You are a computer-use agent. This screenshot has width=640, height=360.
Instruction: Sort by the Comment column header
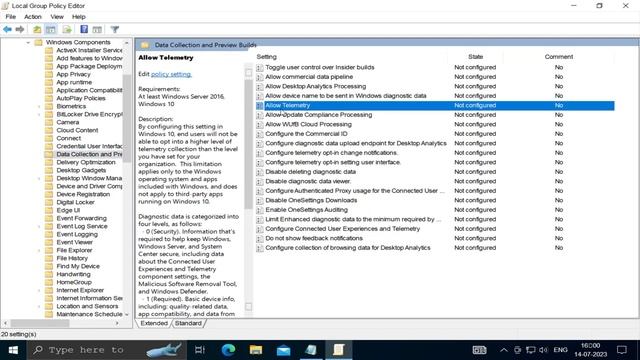(559, 57)
